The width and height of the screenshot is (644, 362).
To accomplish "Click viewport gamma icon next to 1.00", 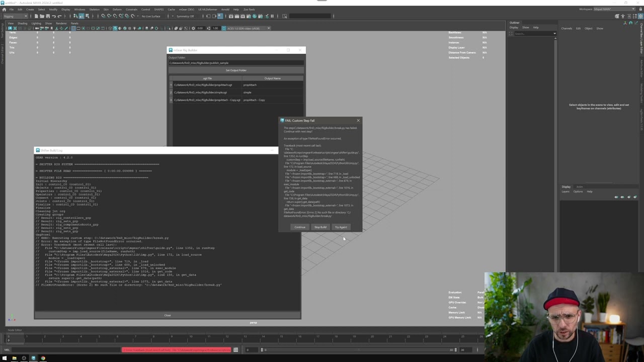I will (208, 28).
